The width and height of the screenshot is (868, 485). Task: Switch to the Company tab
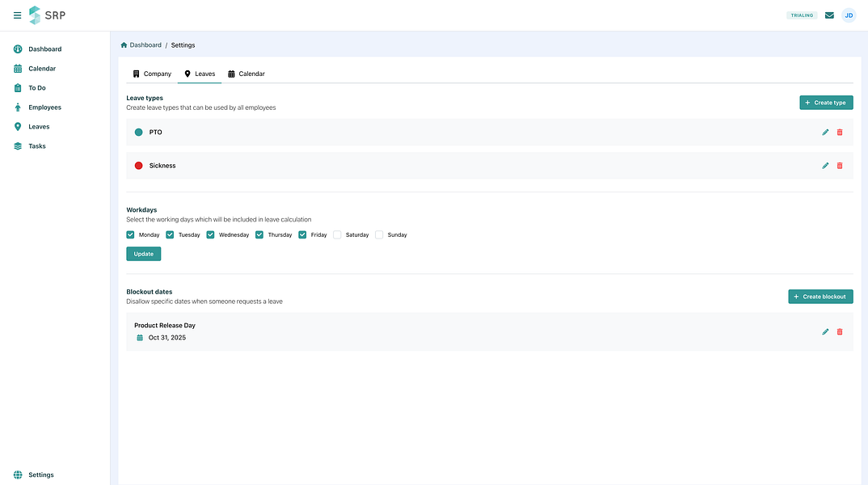[x=152, y=74]
